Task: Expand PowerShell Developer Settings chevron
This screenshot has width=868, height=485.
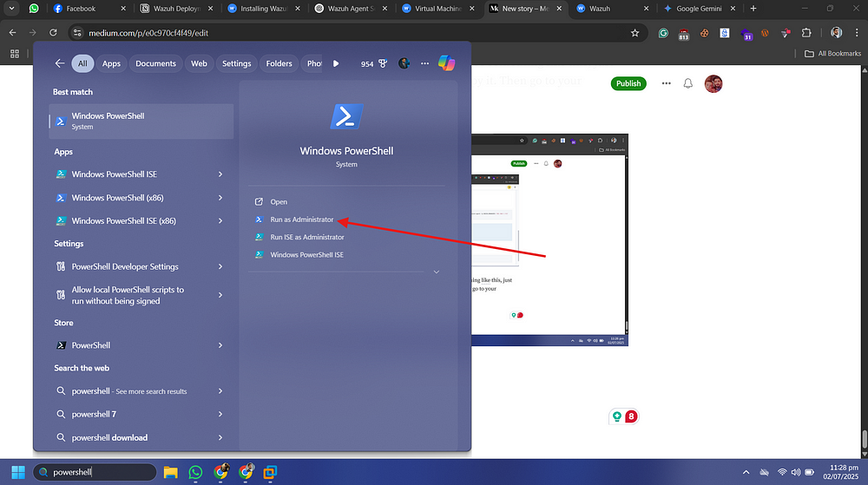Action: pyautogui.click(x=220, y=266)
